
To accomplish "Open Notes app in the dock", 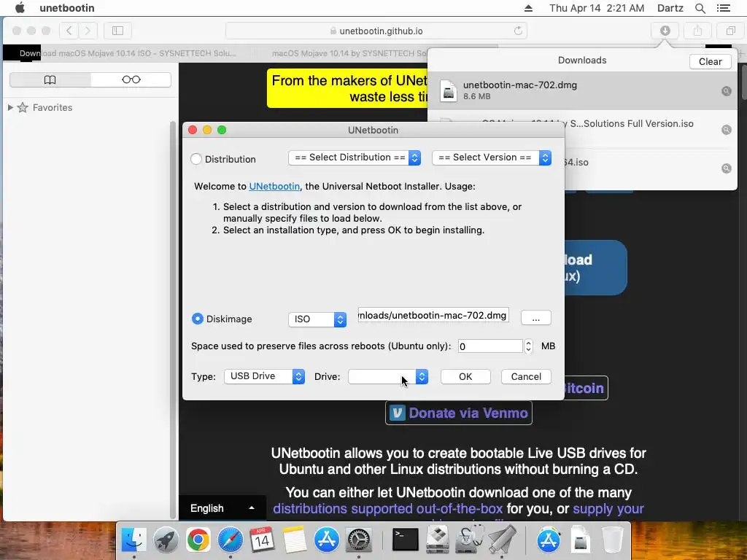I will pyautogui.click(x=294, y=540).
